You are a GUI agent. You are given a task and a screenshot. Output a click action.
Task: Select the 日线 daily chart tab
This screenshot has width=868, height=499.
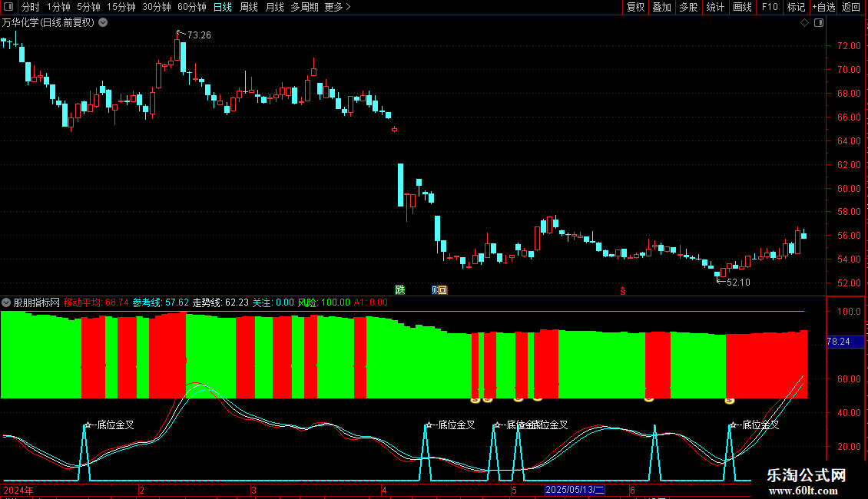click(223, 7)
